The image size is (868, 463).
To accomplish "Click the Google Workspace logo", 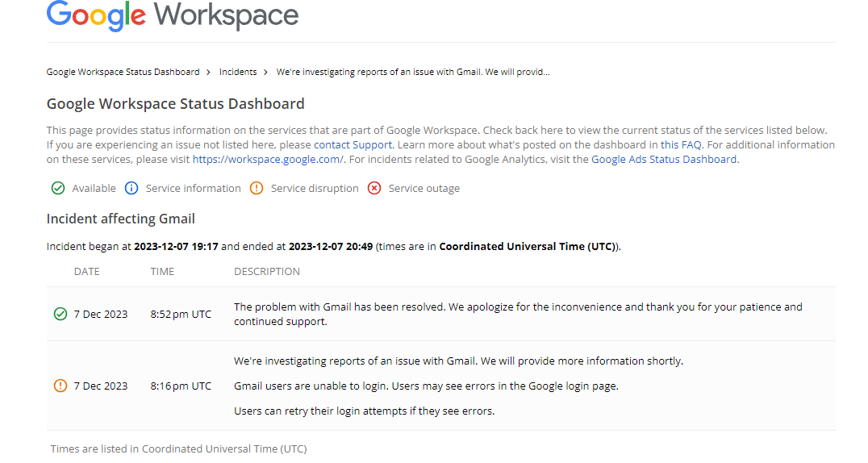I will click(x=172, y=15).
